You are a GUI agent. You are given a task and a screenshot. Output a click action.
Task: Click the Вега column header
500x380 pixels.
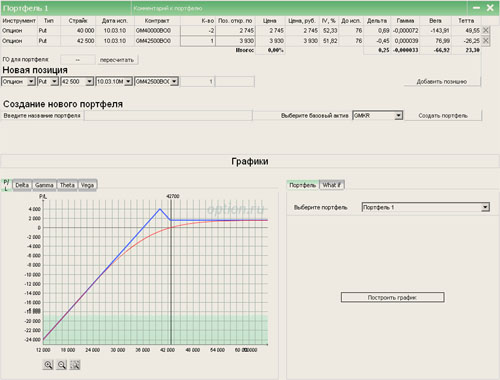coord(435,21)
